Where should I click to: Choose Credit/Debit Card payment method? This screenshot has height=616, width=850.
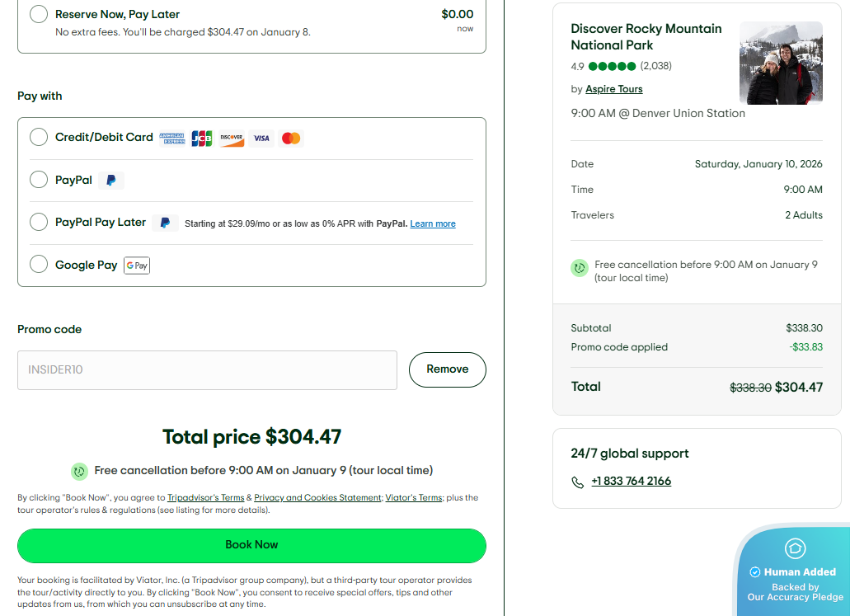click(39, 137)
